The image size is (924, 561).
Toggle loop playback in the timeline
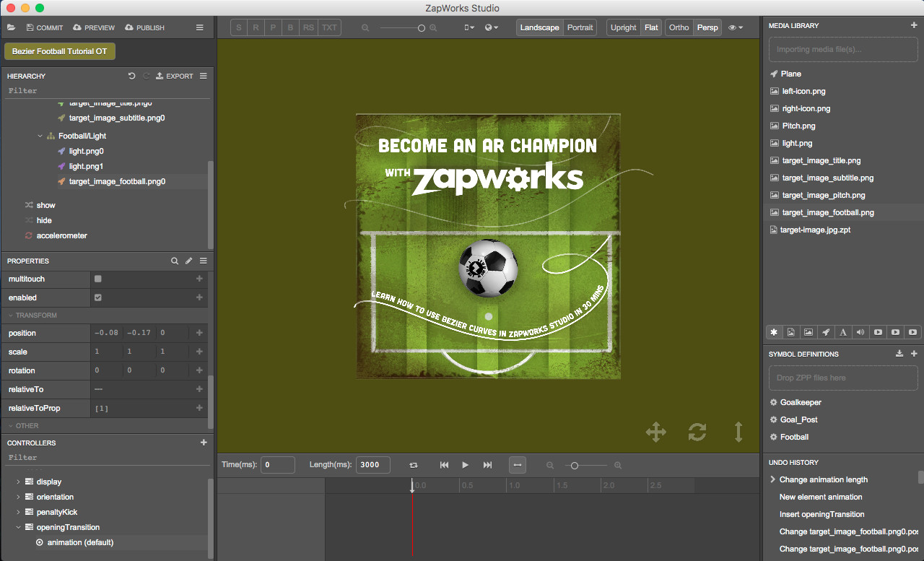tap(413, 465)
